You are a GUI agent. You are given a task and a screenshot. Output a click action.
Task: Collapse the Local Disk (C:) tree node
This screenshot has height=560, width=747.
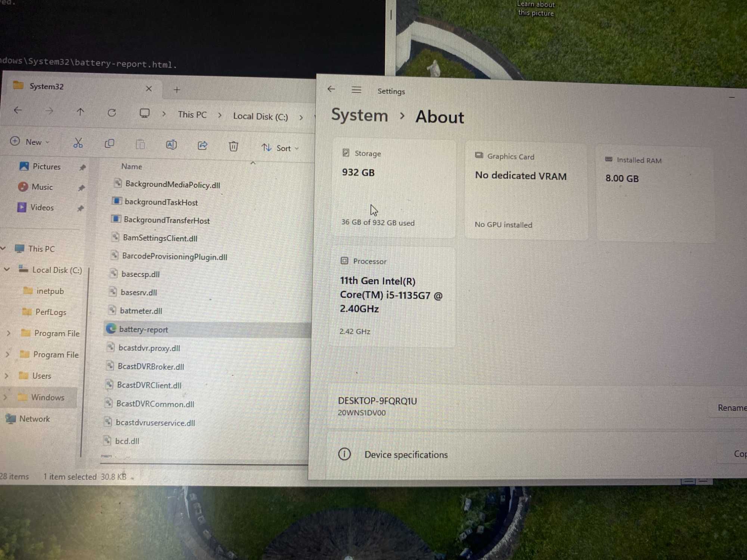[x=7, y=269]
